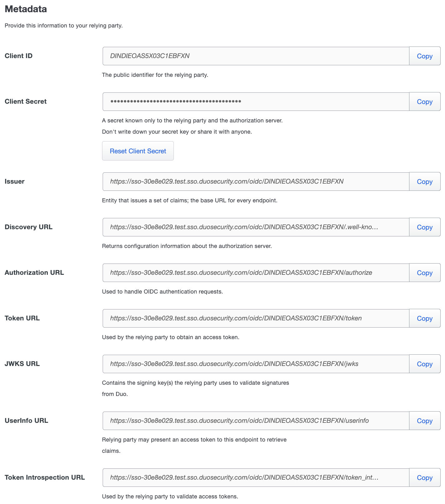The height and width of the screenshot is (504, 445).
Task: Focus the JWKS URL field
Action: pos(256,364)
